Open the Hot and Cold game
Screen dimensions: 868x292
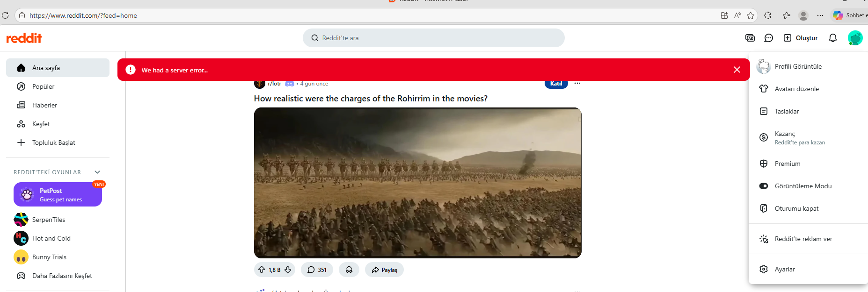pos(58,238)
